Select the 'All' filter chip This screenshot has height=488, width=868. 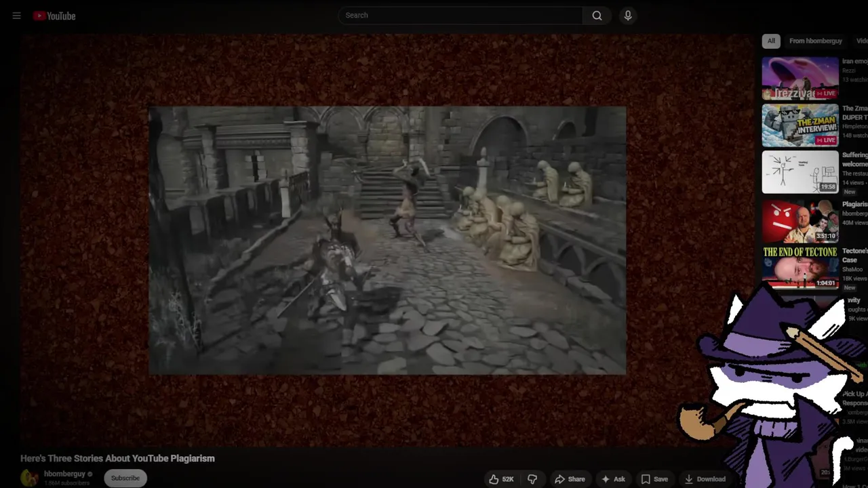pyautogui.click(x=771, y=41)
